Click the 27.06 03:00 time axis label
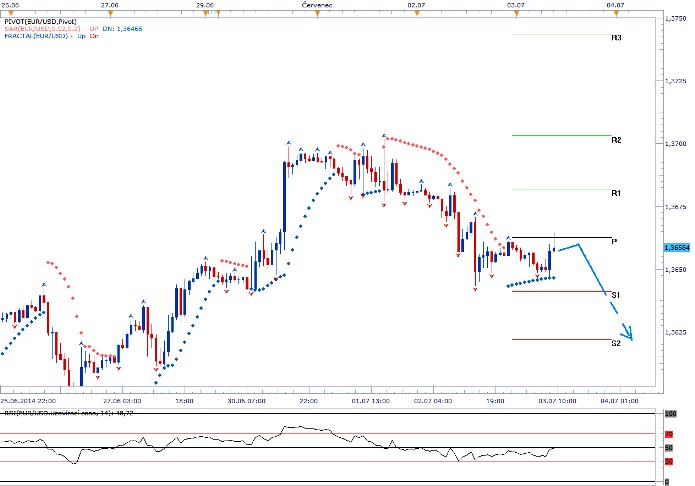 [x=122, y=401]
